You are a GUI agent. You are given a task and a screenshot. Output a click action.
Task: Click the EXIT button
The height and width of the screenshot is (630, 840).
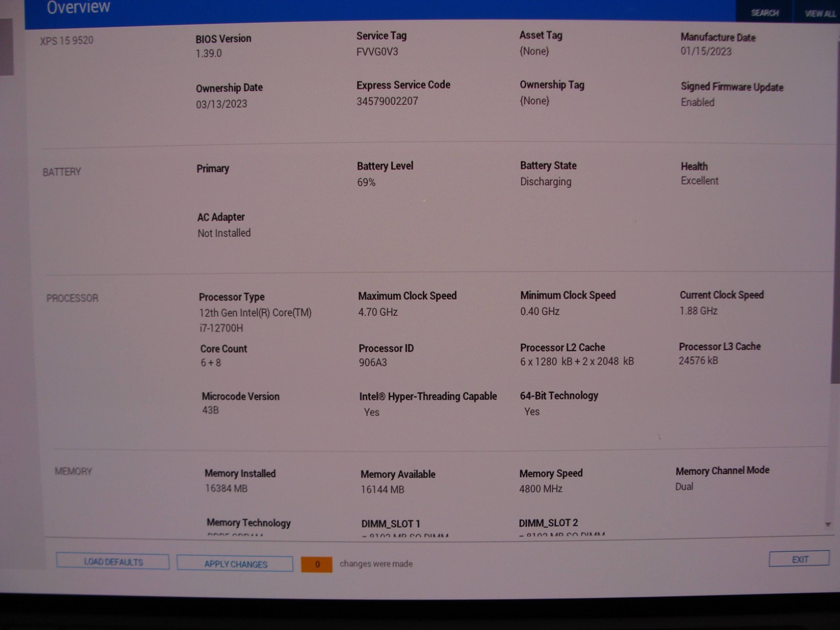(x=800, y=559)
